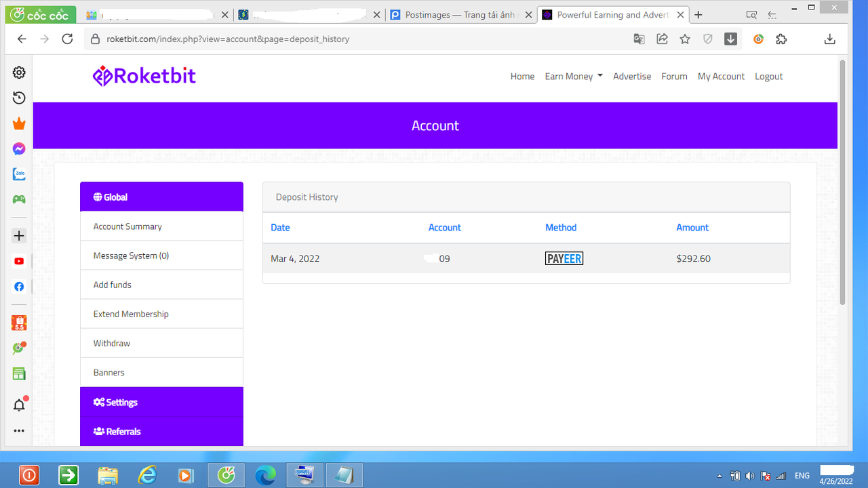Open sidebar notifications bell icon
This screenshot has height=488, width=868.
click(19, 405)
